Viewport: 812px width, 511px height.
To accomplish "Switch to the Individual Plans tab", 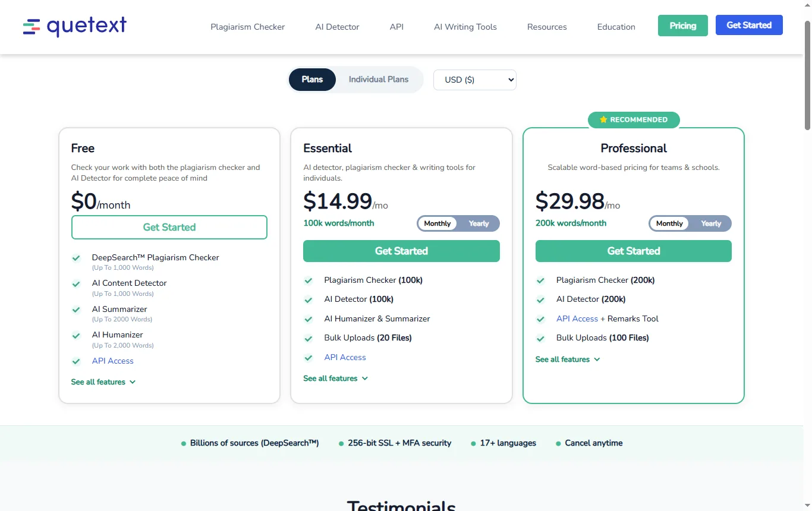I will point(379,80).
